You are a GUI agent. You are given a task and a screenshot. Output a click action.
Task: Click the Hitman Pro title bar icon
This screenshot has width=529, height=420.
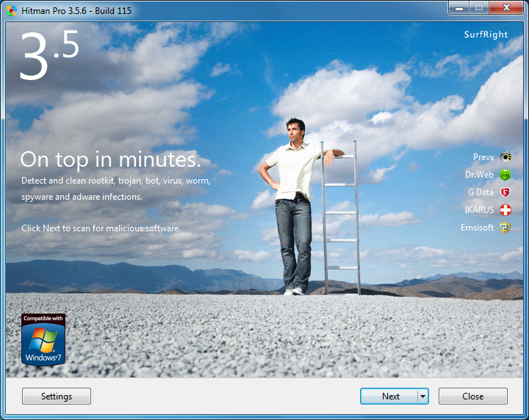pyautogui.click(x=12, y=11)
